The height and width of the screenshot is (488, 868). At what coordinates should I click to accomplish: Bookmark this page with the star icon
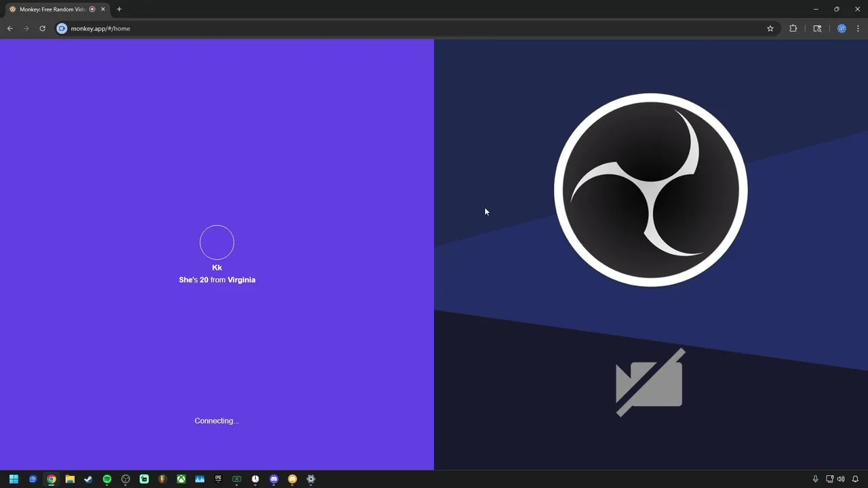tap(770, 28)
